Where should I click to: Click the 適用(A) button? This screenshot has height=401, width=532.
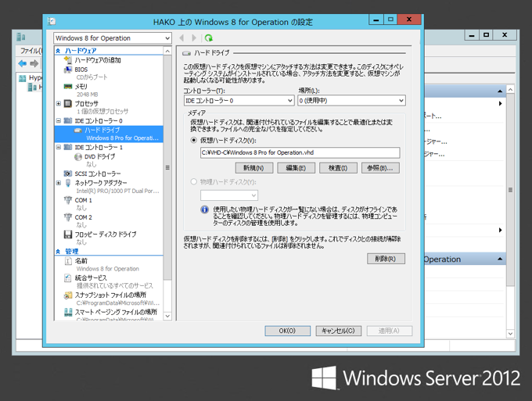point(389,331)
